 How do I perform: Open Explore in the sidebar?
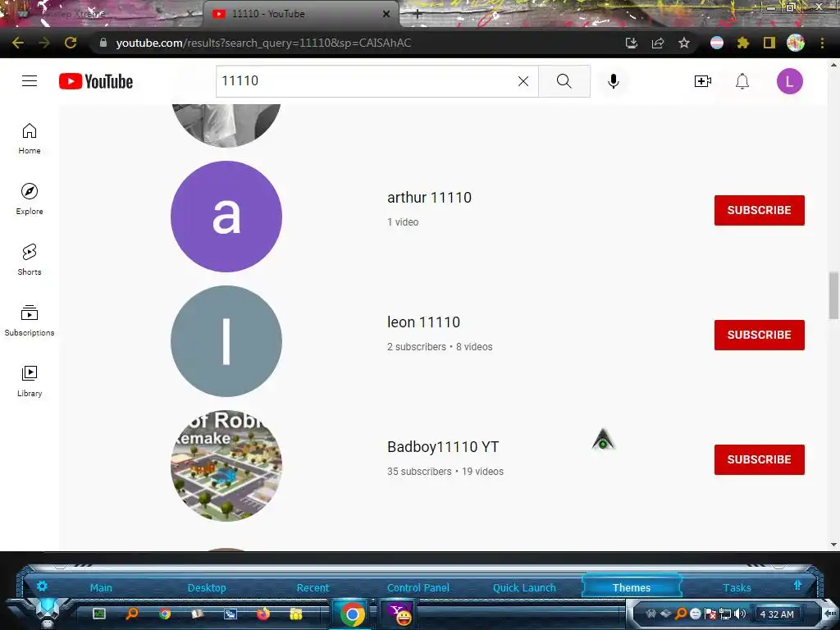coord(30,199)
